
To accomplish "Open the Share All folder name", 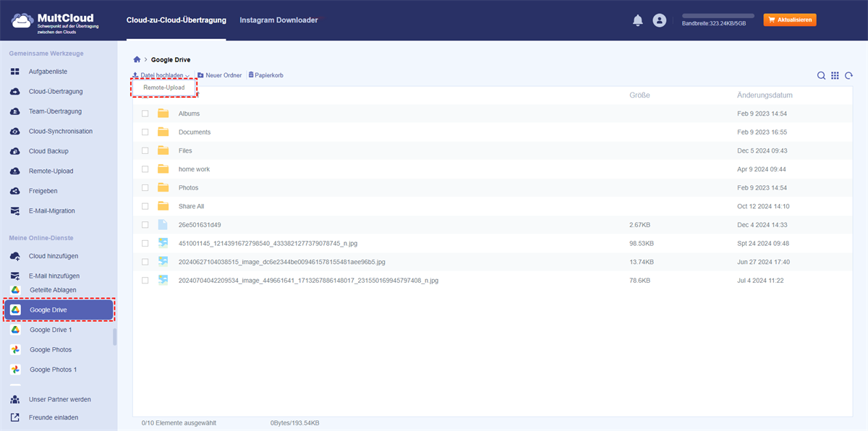I will pos(192,206).
